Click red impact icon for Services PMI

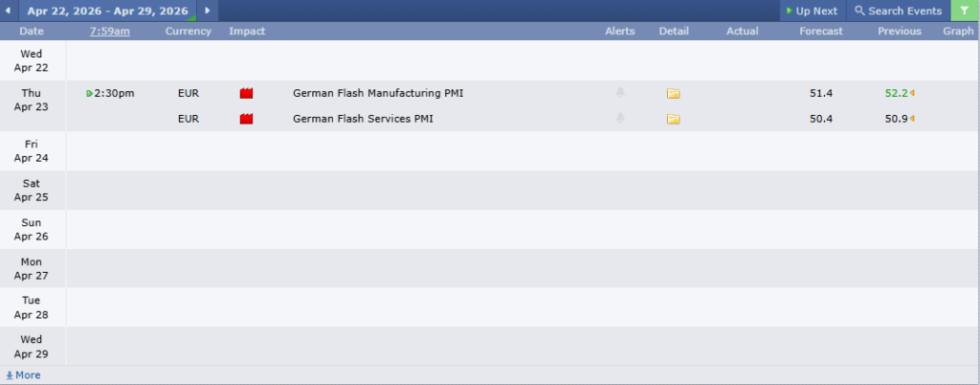coord(246,119)
